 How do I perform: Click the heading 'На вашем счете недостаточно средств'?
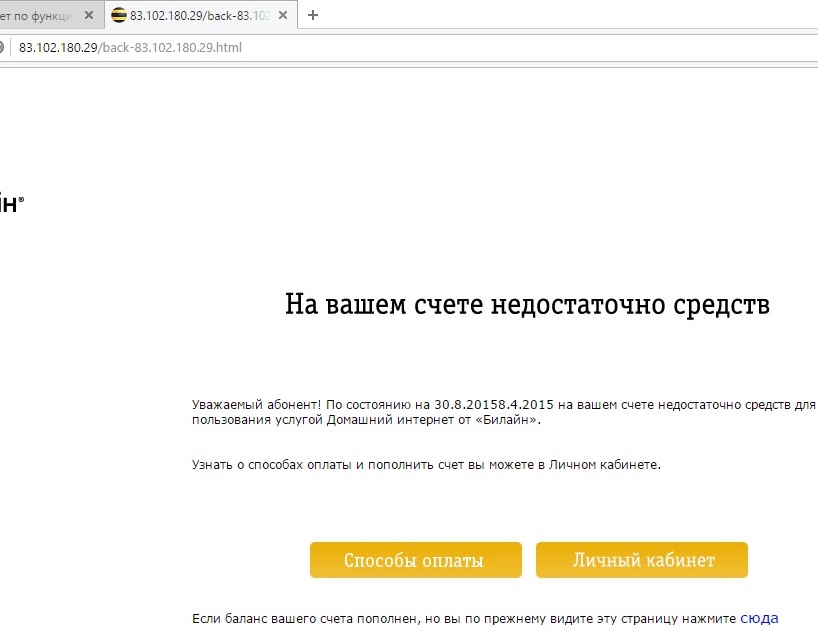(527, 305)
